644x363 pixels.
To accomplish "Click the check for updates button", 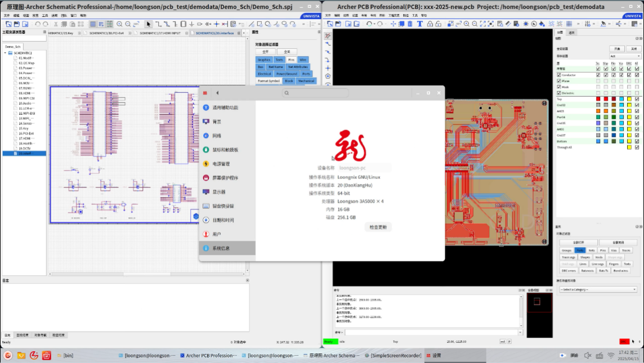I will [378, 227].
